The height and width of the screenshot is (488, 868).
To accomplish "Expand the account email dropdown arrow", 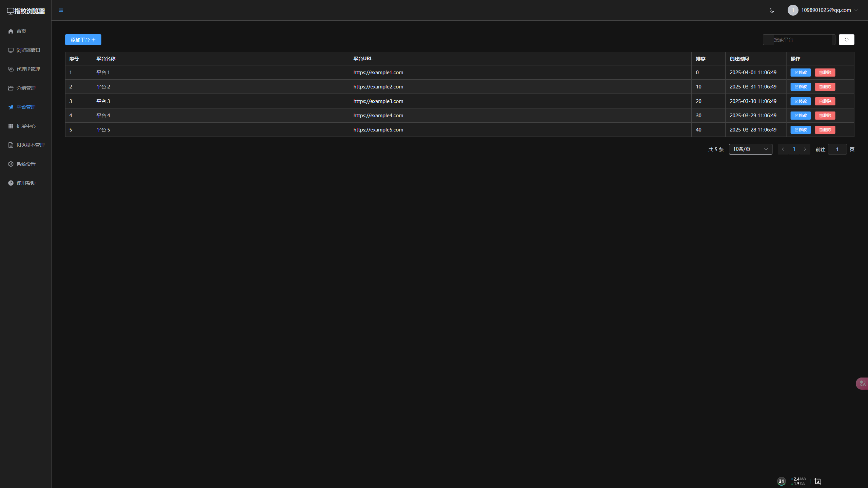I will [856, 10].
